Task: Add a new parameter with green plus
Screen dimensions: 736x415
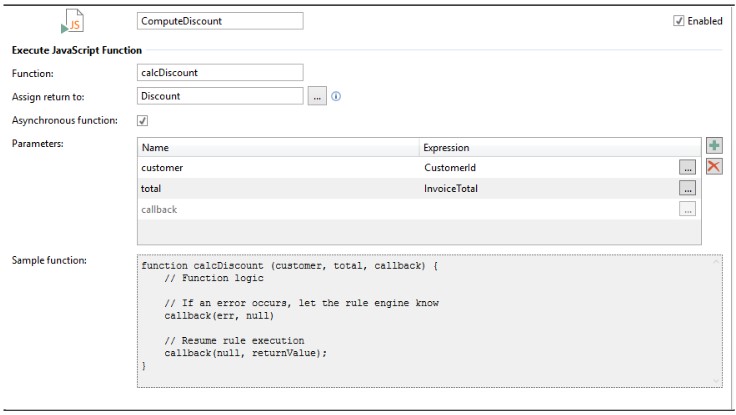Action: (713, 146)
